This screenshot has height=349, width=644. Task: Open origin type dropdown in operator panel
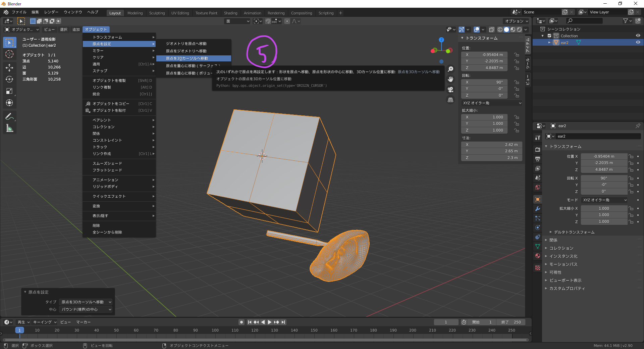tap(86, 302)
